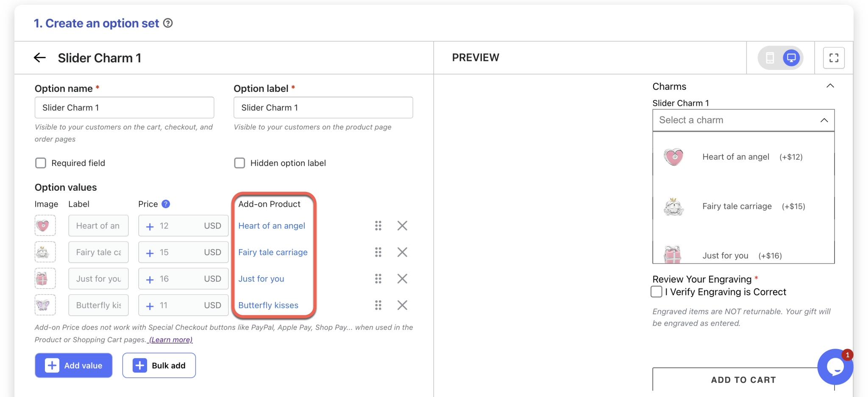Click the Option name input field
Viewport: 868px width, 397px height.
tap(124, 107)
